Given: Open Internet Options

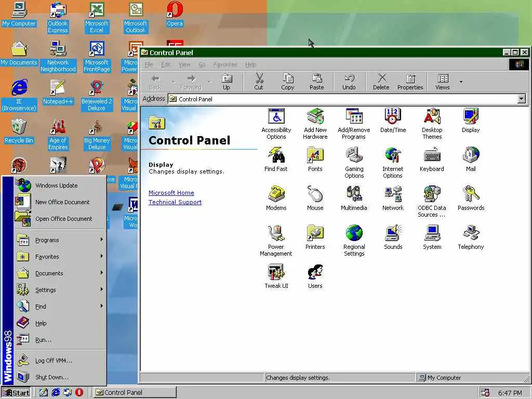Looking at the screenshot, I should (x=393, y=163).
